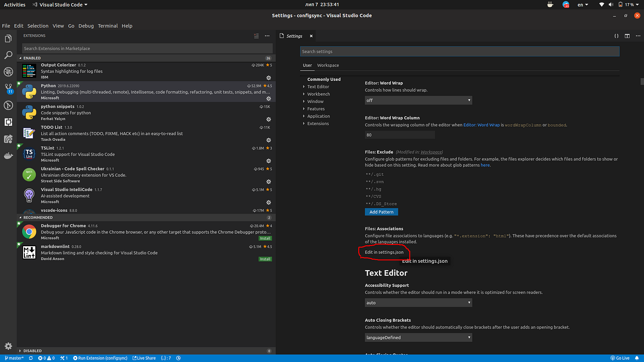Expand Features settings category
This screenshot has width=644, height=362.
click(x=316, y=108)
